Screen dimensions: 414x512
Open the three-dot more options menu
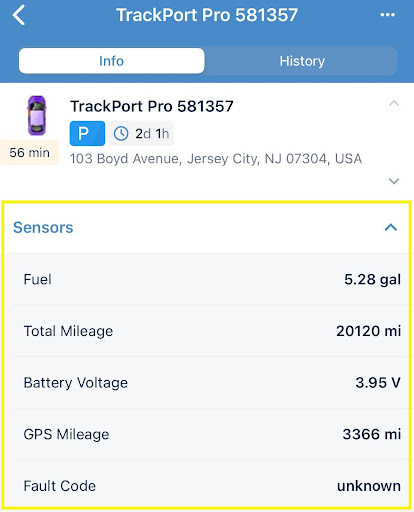click(388, 15)
